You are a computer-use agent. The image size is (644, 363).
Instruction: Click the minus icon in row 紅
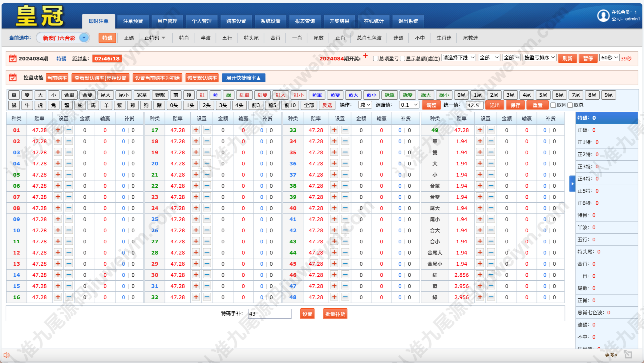[x=491, y=275]
